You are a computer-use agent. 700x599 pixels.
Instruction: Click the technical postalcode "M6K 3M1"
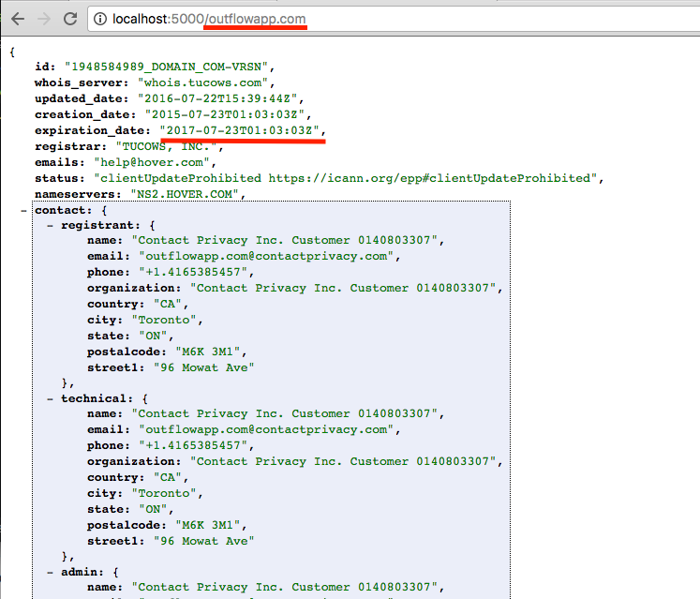(208, 525)
